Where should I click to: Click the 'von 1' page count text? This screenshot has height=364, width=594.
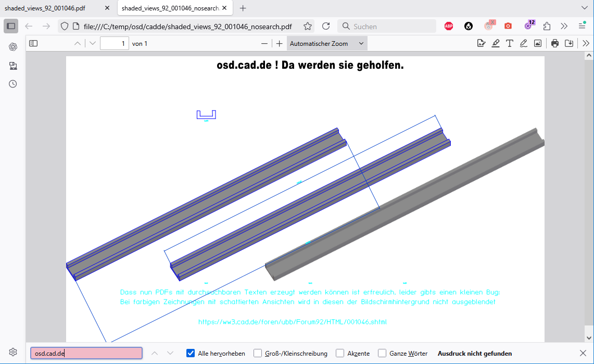point(140,44)
